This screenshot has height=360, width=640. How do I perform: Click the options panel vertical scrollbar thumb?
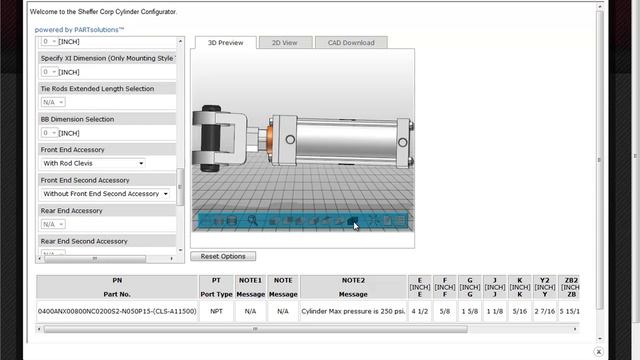pos(180,187)
